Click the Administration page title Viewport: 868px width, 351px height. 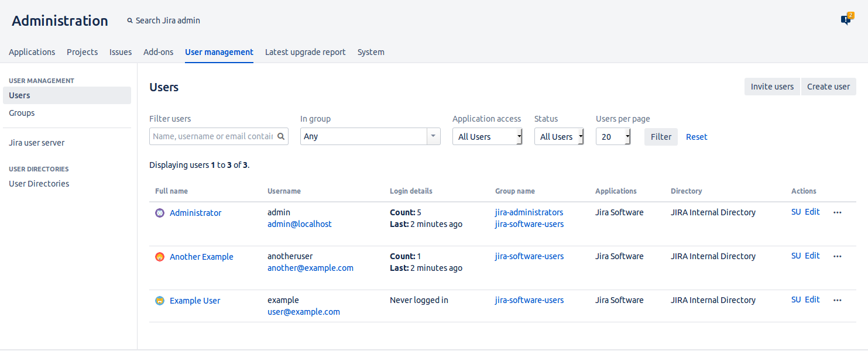tap(60, 20)
